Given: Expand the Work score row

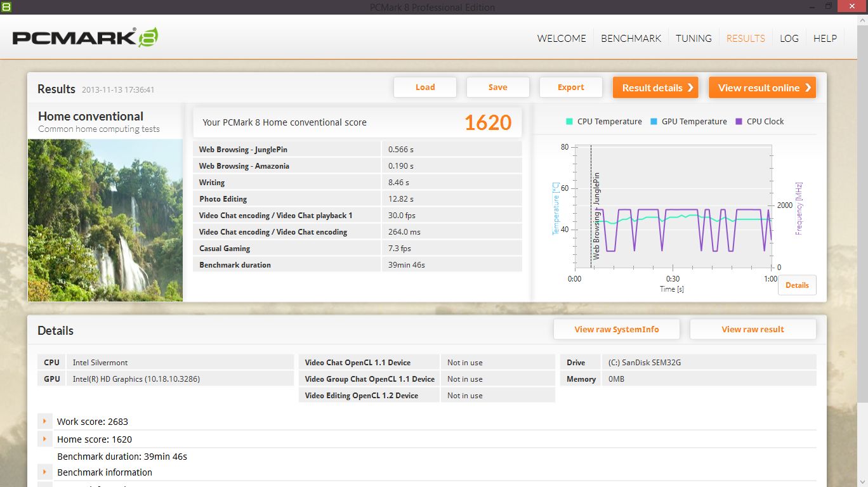Looking at the screenshot, I should [45, 421].
